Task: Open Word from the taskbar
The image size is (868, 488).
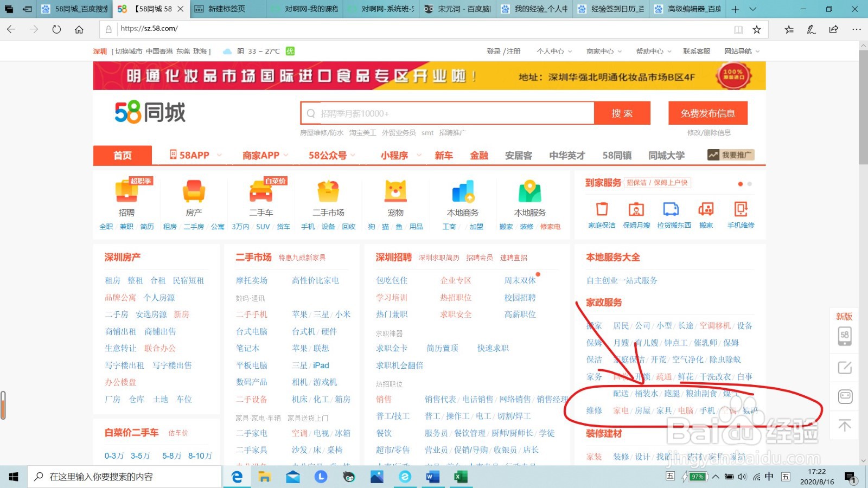Action: [x=432, y=477]
